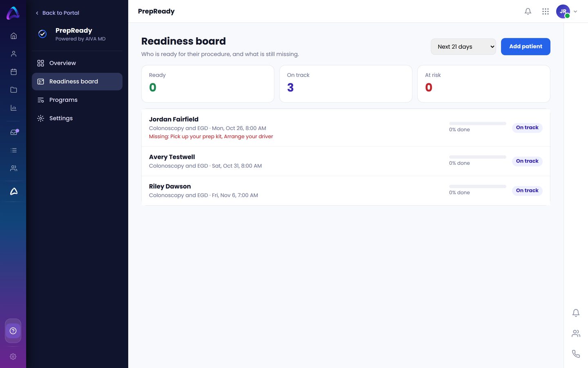The width and height of the screenshot is (588, 368).
Task: Click Jordan Fairfield's progress bar
Action: (x=478, y=123)
